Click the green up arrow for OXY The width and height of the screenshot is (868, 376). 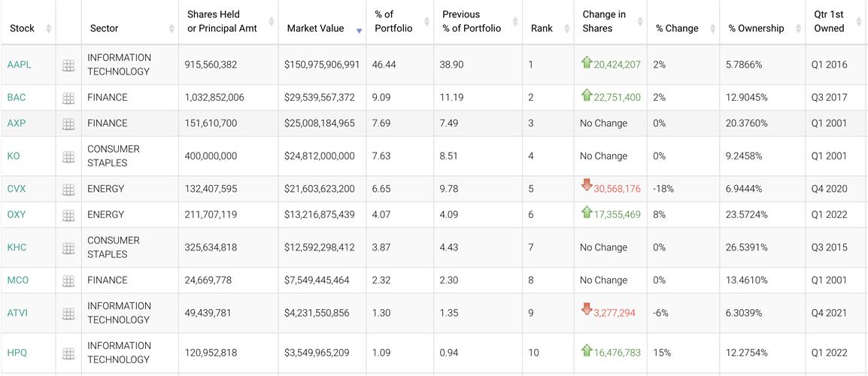click(587, 213)
